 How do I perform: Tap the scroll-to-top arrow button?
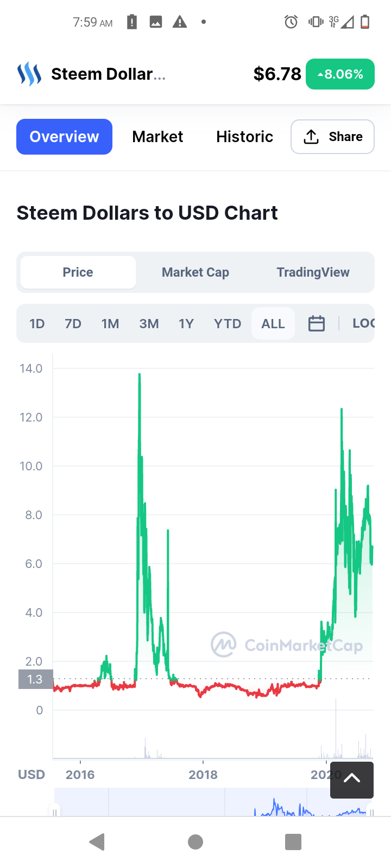point(352,780)
